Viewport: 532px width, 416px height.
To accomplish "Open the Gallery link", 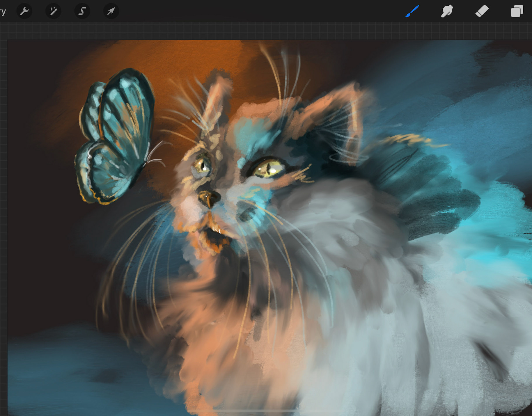I will click(3, 12).
